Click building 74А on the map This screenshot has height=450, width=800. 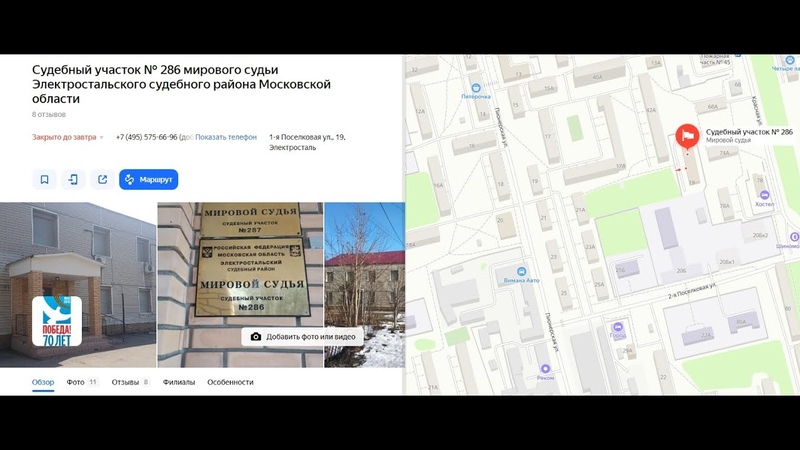(x=724, y=153)
